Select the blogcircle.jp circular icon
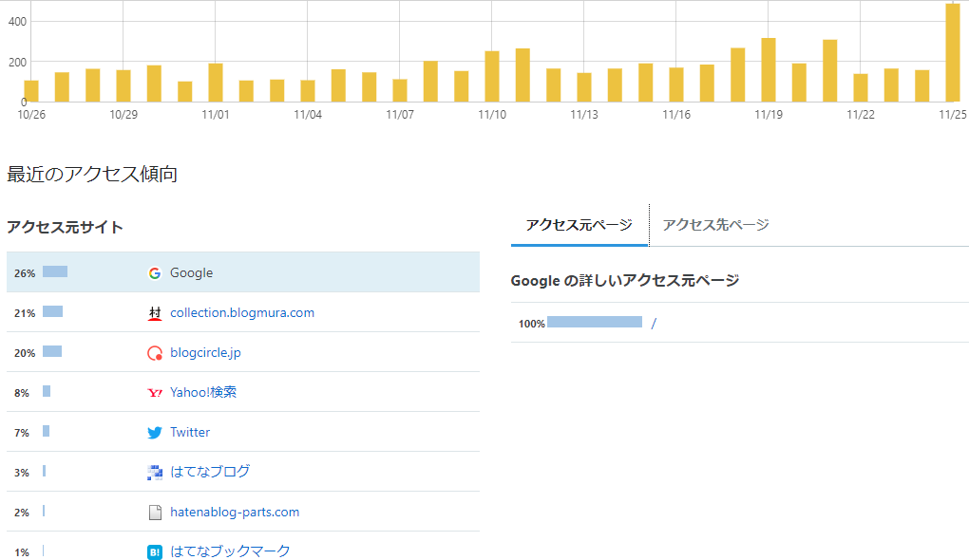This screenshot has height=560, width=969. (154, 351)
